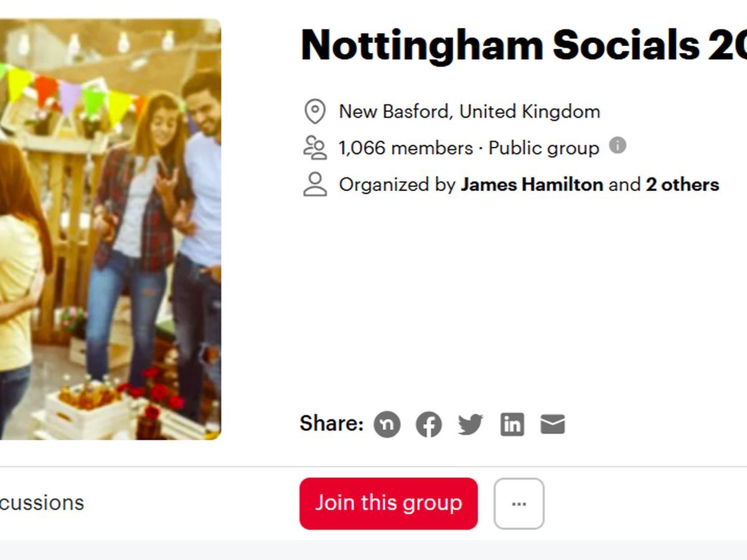The image size is (747, 560).
Task: View the 2 others organizers link
Action: [x=682, y=185]
